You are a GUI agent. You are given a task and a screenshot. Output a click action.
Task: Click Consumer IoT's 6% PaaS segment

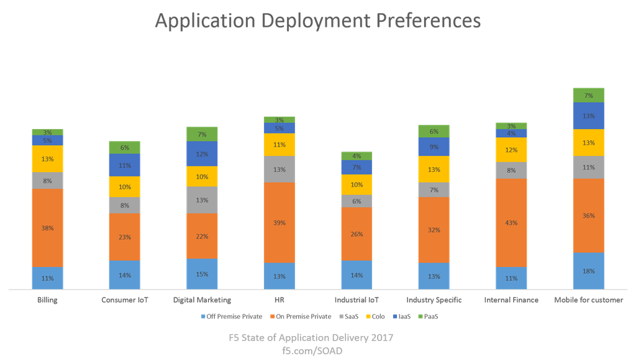click(x=125, y=148)
